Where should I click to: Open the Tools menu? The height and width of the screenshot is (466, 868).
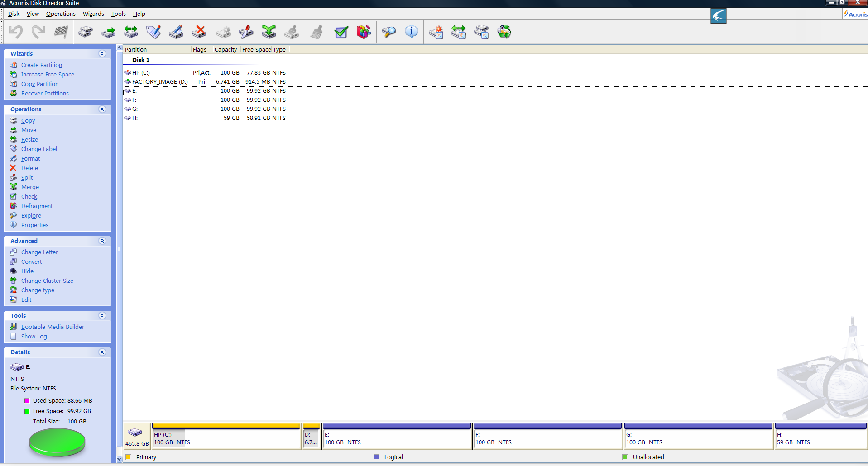[119, 14]
